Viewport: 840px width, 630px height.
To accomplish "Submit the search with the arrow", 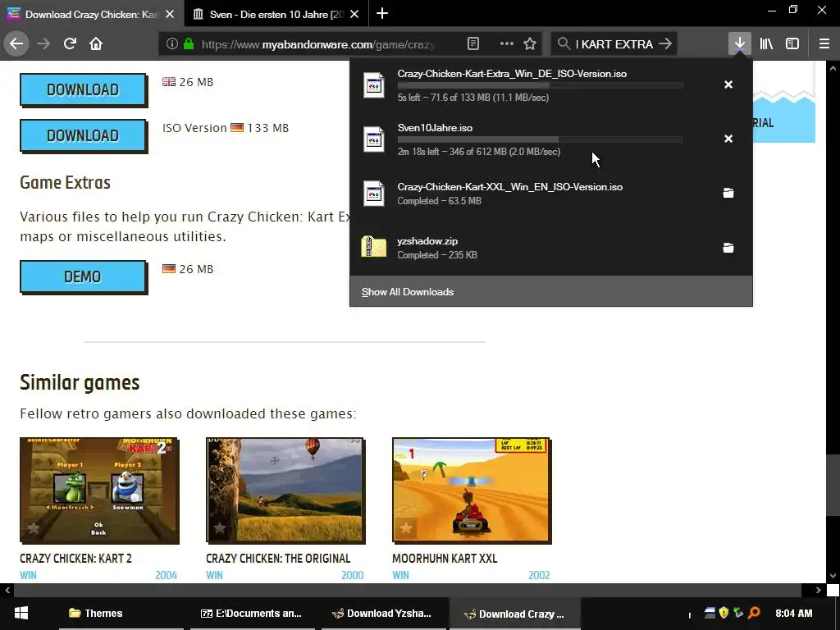I will pos(664,44).
